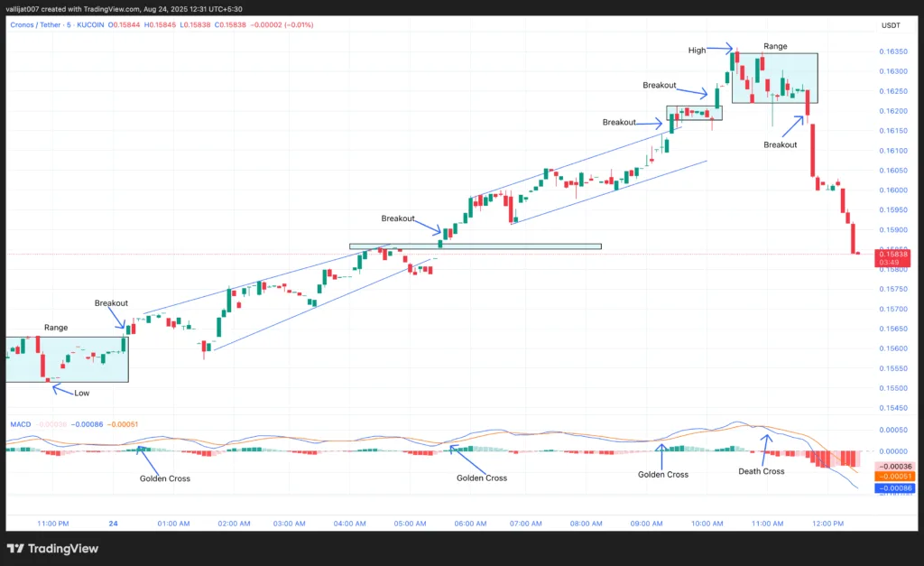924x566 pixels.
Task: Click the 0.16300 price scale label
Action: [x=892, y=70]
